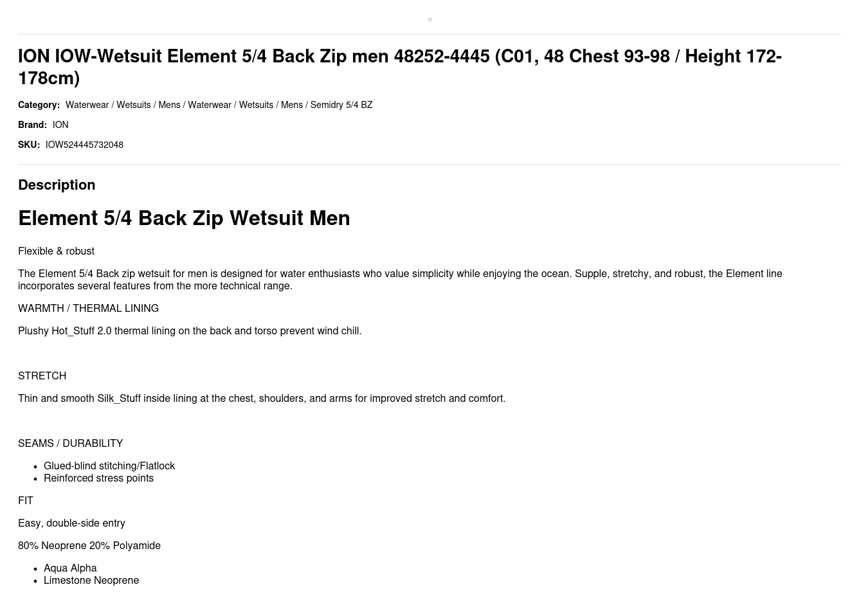The height and width of the screenshot is (616, 854).
Task: Click the Reinforced stress points bullet
Action: pyautogui.click(x=98, y=478)
